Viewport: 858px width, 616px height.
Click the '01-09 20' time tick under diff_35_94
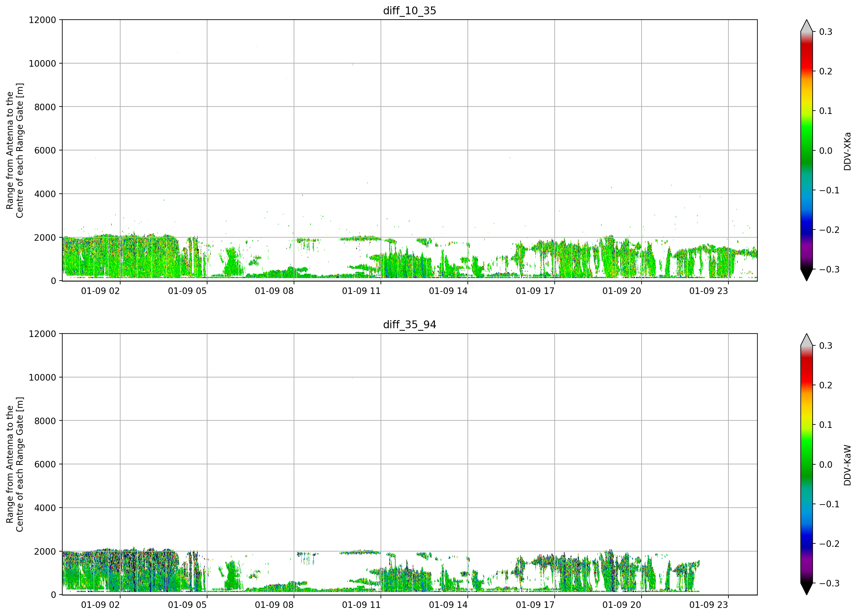[x=622, y=605]
